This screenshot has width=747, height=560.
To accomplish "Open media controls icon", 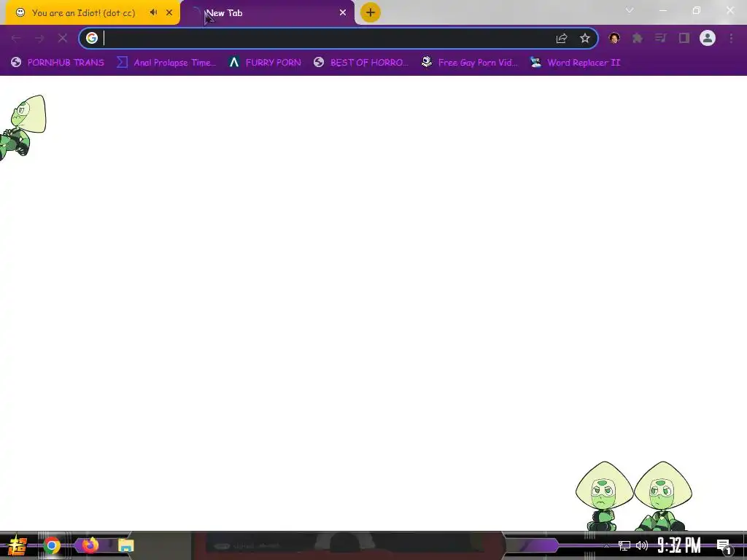I will (x=661, y=38).
